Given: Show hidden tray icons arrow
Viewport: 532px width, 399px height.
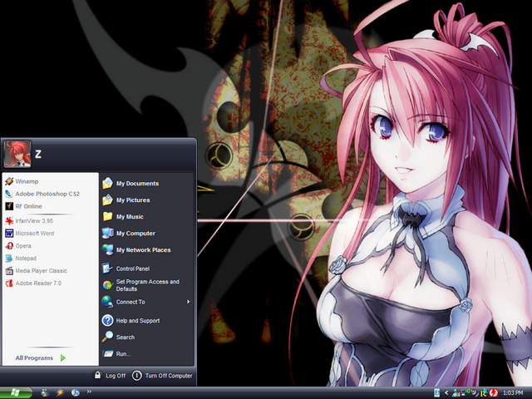Looking at the screenshot, I should [x=446, y=393].
